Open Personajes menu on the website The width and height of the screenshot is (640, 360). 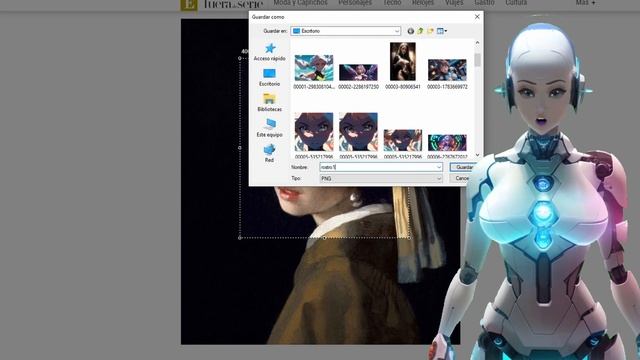[355, 2]
